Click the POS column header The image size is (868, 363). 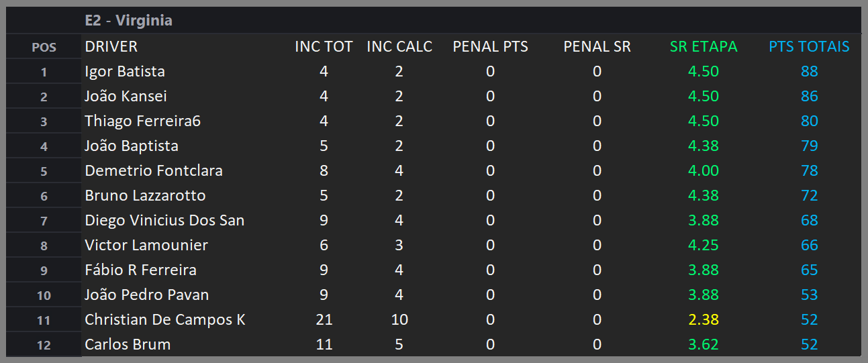(x=44, y=47)
